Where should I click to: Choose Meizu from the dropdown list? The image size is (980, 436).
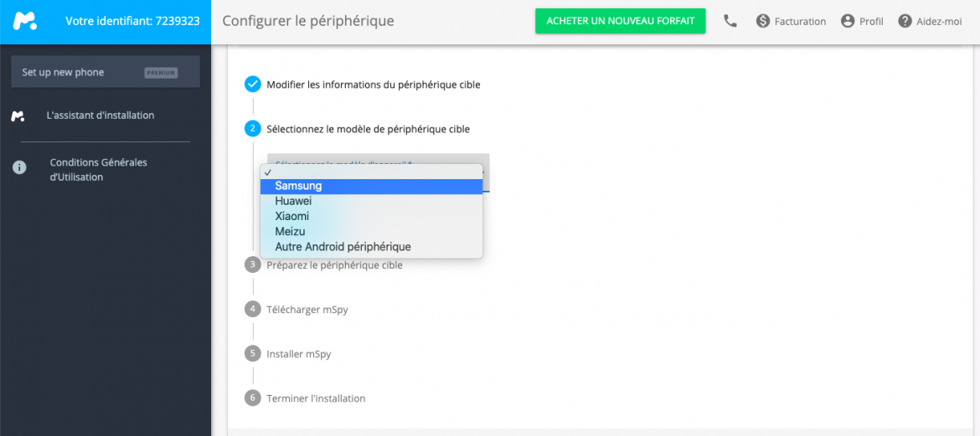pos(372,231)
